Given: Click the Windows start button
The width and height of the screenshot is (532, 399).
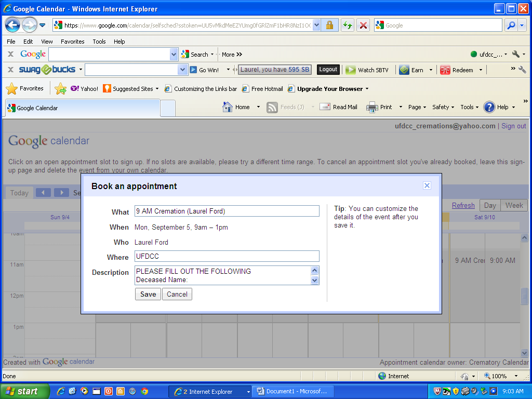Looking at the screenshot, I should tap(24, 391).
